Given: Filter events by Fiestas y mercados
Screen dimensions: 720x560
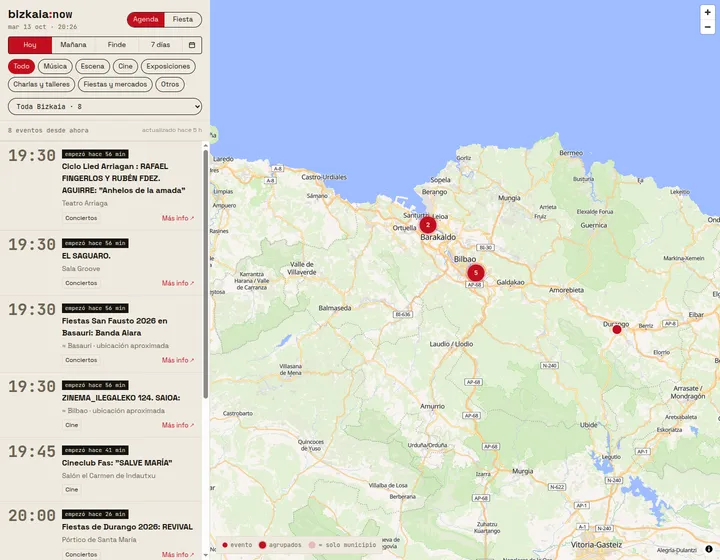Looking at the screenshot, I should coord(115,84).
